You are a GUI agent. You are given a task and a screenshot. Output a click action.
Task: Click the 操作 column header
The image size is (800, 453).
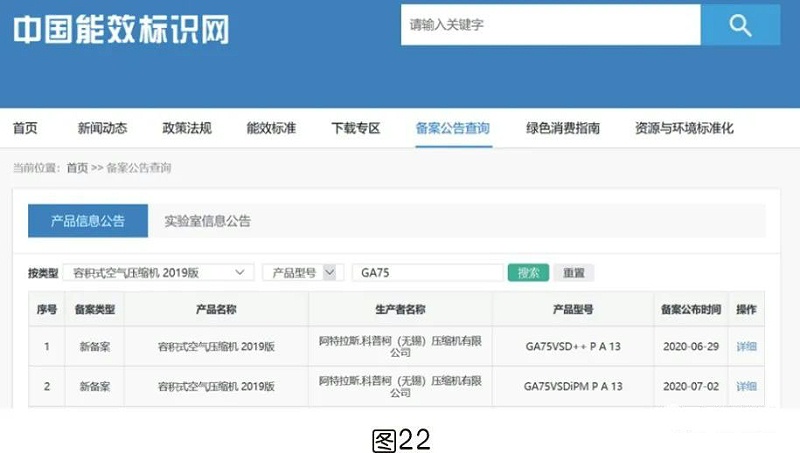(x=746, y=309)
